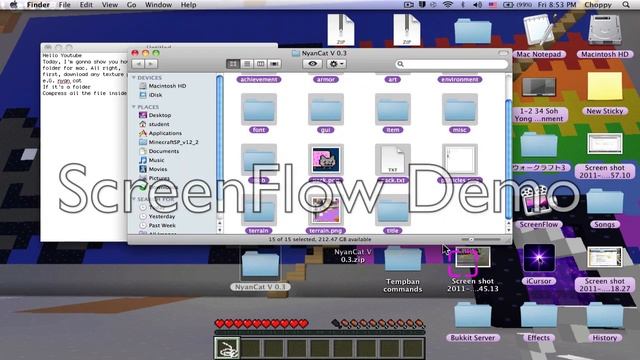Image resolution: width=640 pixels, height=360 pixels.
Task: Open the Go menu
Action: (131, 5)
